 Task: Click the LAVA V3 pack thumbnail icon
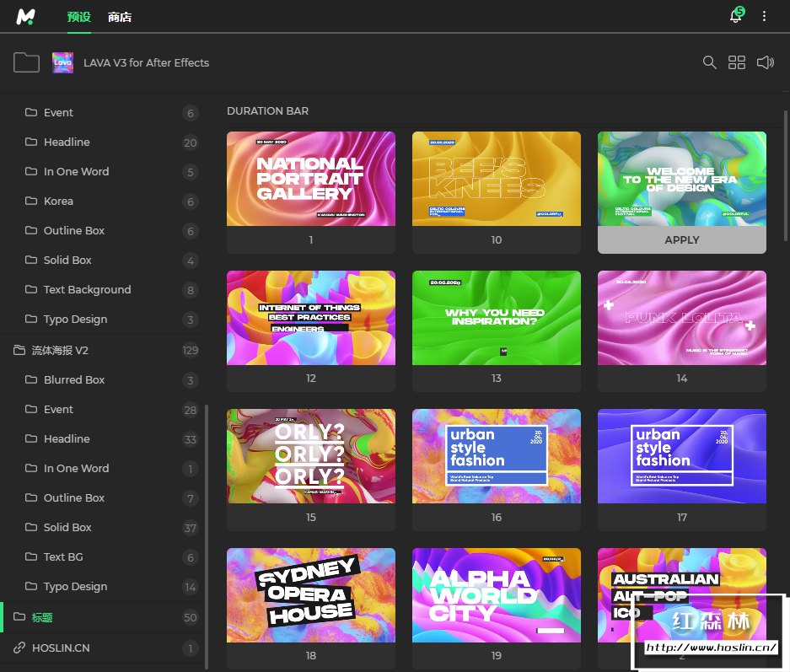(x=62, y=62)
